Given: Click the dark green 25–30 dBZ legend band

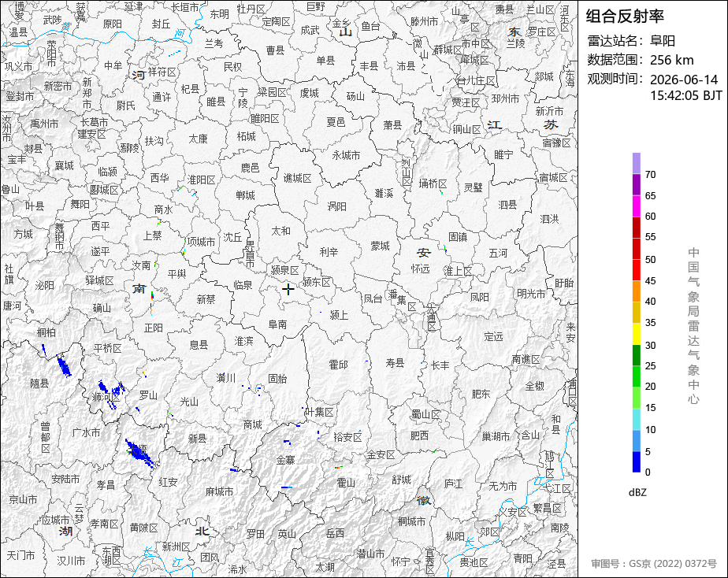Looking at the screenshot, I should 636,355.
